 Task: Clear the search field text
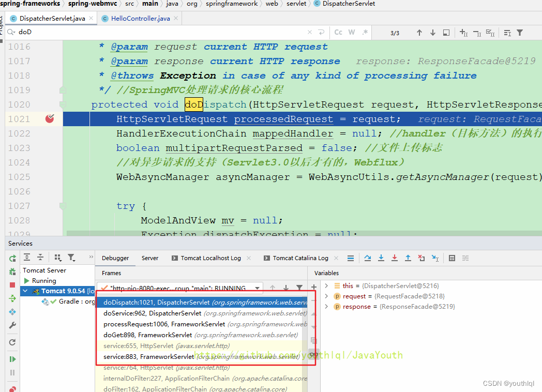[x=310, y=32]
